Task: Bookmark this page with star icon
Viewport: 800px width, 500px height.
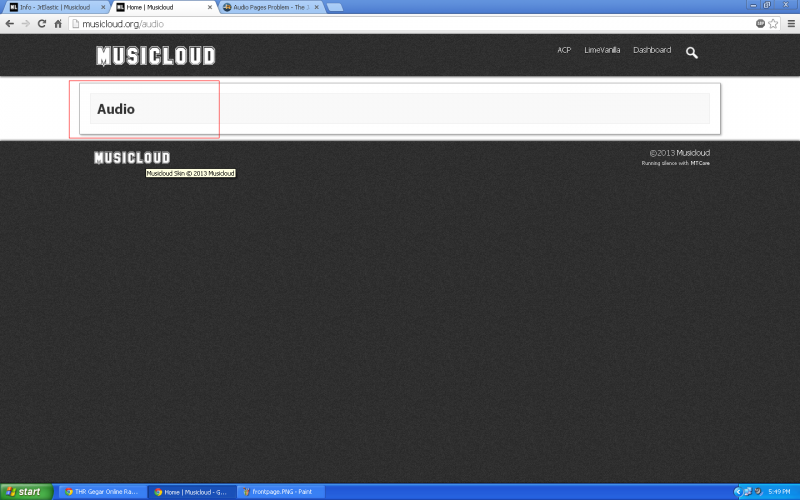Action: click(773, 23)
